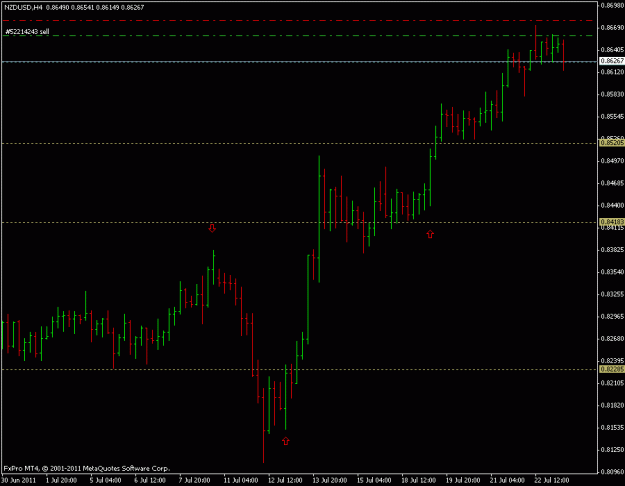Click the 0.86690 price axis value
Image resolution: width=625 pixels, height=486 pixels.
[x=612, y=28]
